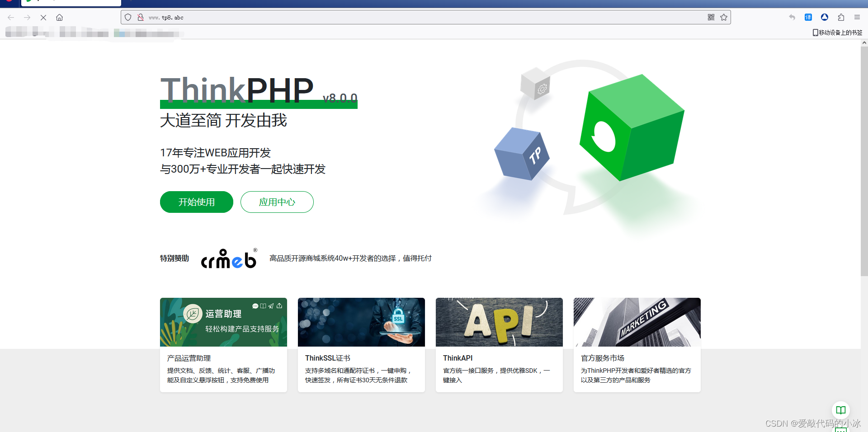Stop page loading with the X button
The height and width of the screenshot is (432, 868).
[43, 18]
